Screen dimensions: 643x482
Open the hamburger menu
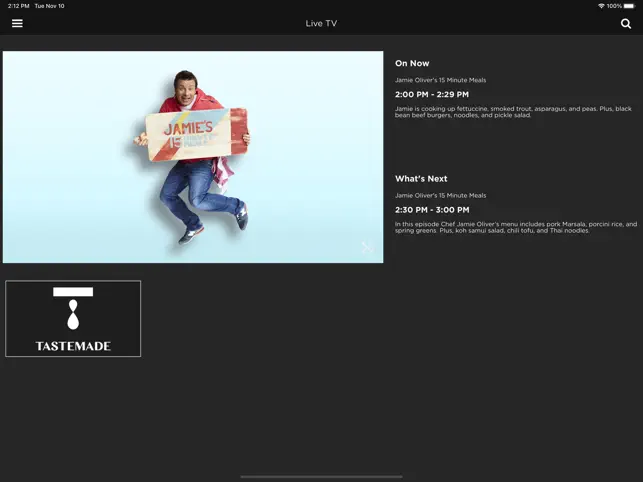(17, 23)
